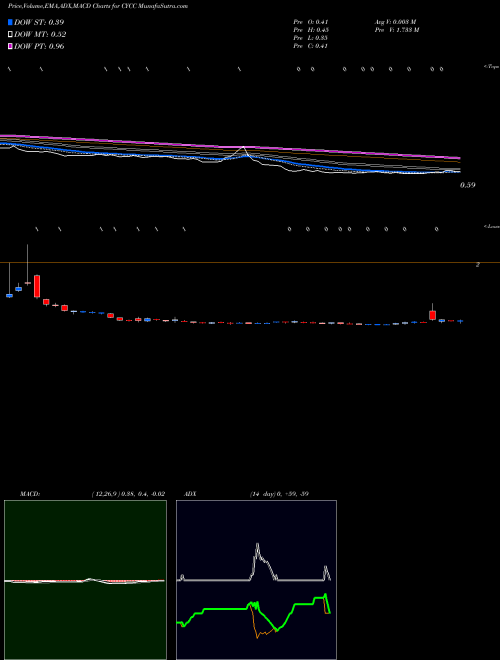Open the green MACD chart panel
500x660 pixels.
tap(85, 580)
